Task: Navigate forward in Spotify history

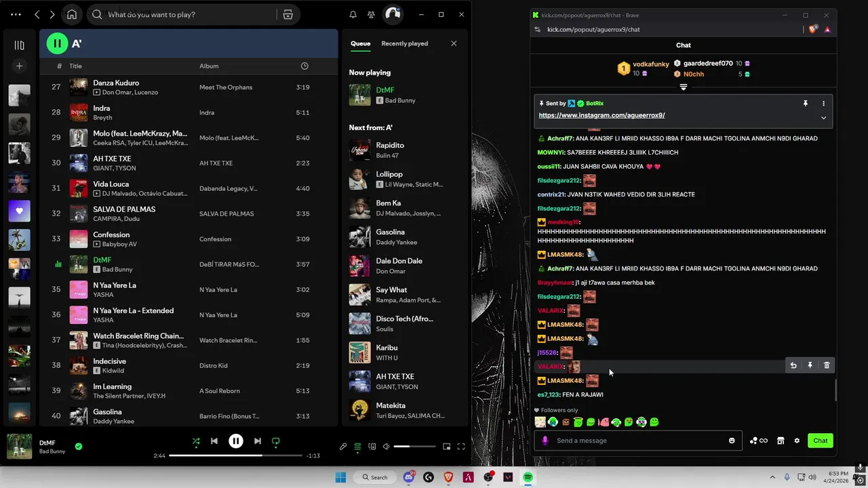Action: click(52, 14)
